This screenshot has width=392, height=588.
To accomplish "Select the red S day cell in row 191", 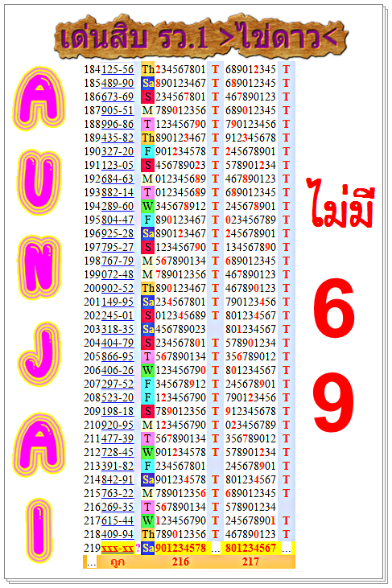I will click(x=148, y=165).
